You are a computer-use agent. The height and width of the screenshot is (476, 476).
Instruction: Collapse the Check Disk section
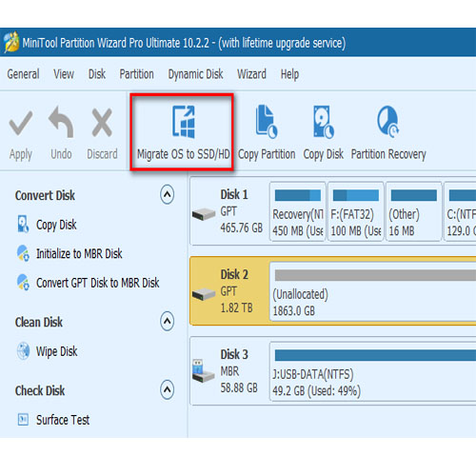[167, 389]
